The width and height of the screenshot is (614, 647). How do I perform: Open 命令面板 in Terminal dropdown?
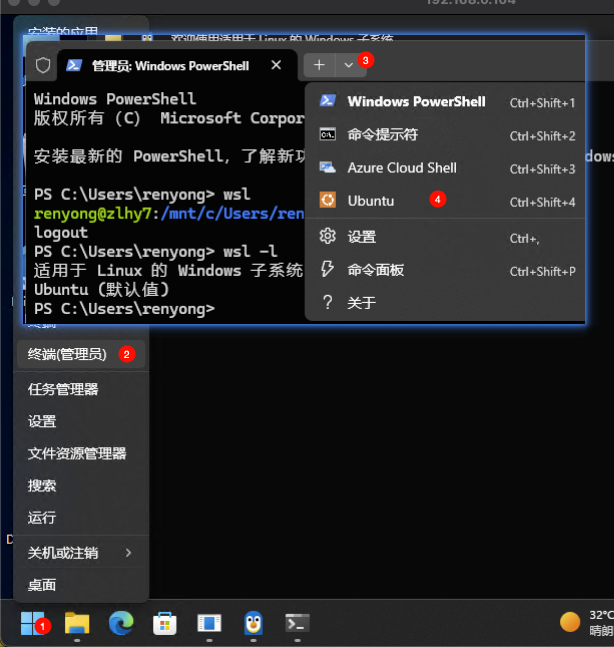coord(445,270)
